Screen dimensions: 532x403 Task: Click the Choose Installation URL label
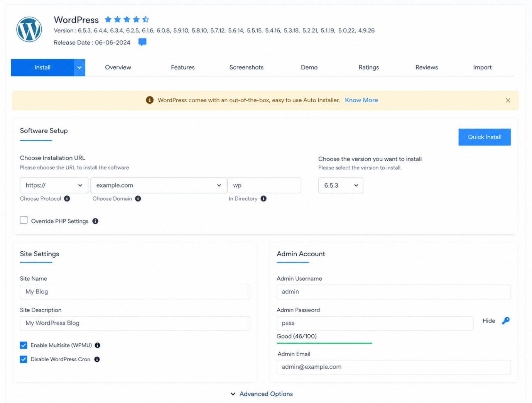pos(52,158)
